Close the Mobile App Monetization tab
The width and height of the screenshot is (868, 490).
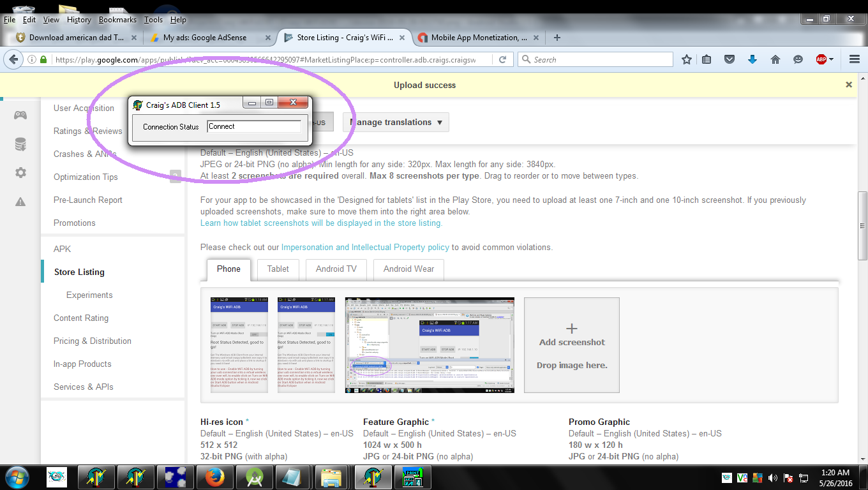[x=535, y=38]
